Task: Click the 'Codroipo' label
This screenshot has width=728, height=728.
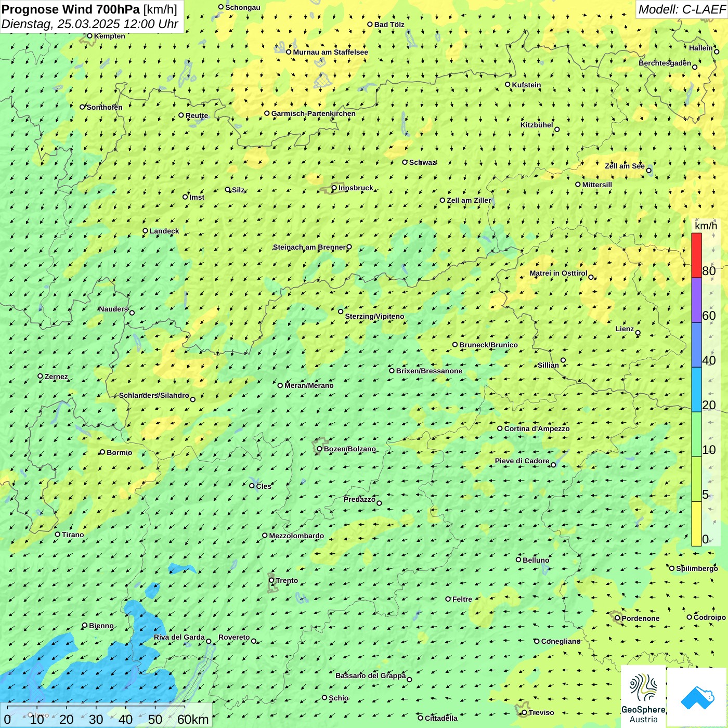Action: pyautogui.click(x=710, y=617)
